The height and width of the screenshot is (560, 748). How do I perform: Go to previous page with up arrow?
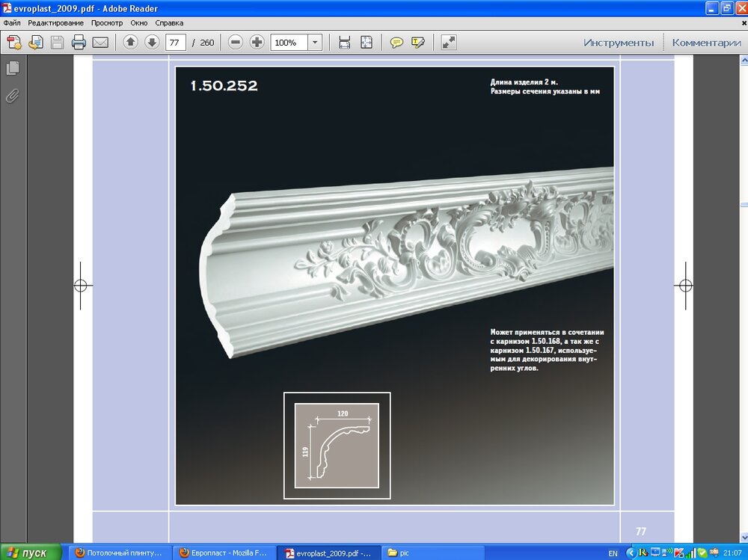click(x=131, y=43)
